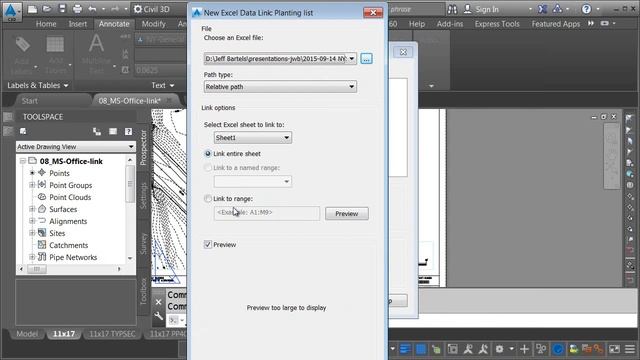Screen dimensions: 640x360
Task: Click the command line wrench customize icon
Action: (x=158, y=316)
